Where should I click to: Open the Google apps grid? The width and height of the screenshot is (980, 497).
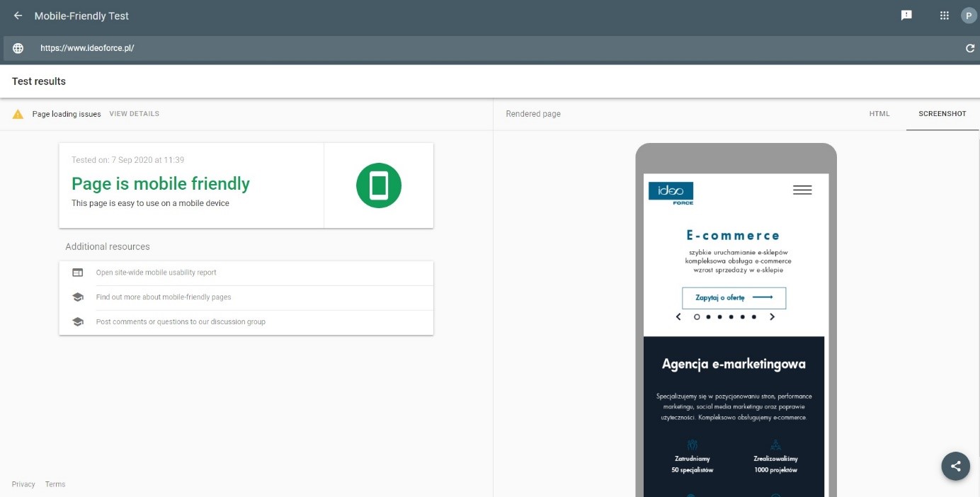tap(944, 16)
